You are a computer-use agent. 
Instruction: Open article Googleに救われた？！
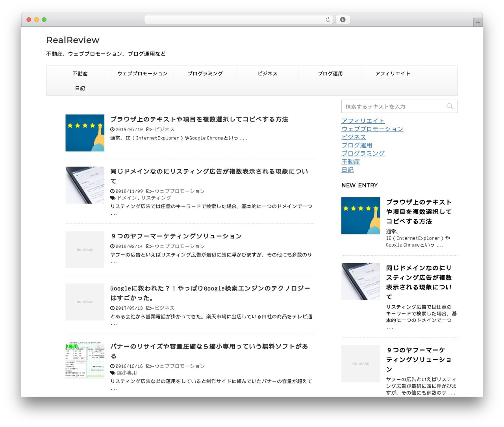coord(210,293)
